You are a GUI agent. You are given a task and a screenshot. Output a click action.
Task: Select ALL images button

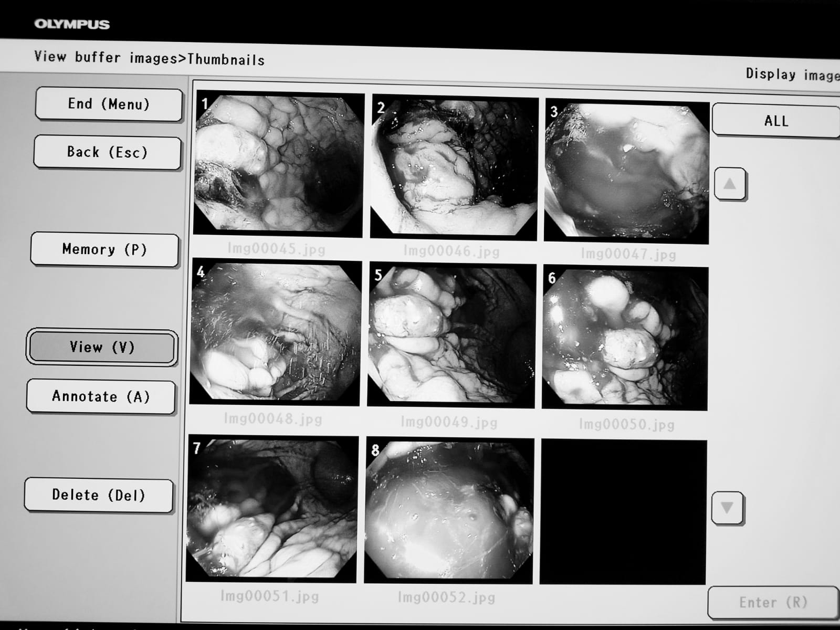coord(776,121)
